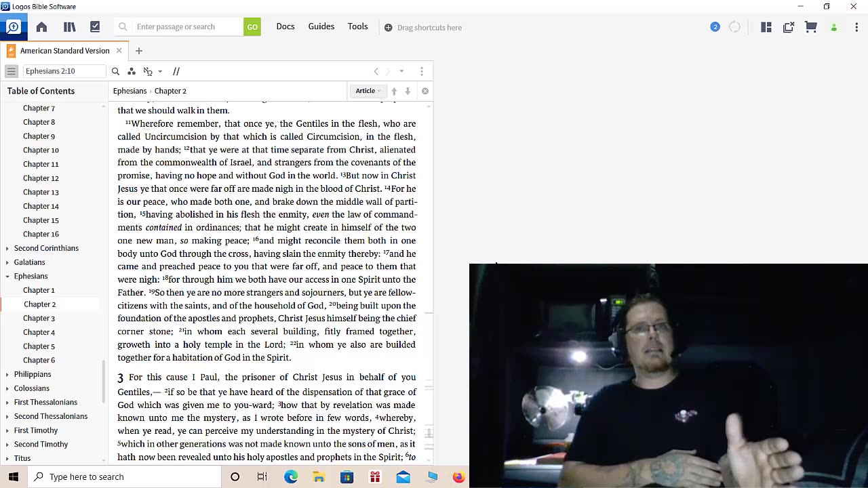
Task: Select Ephesians Chapter 3 in contents
Action: 39,318
